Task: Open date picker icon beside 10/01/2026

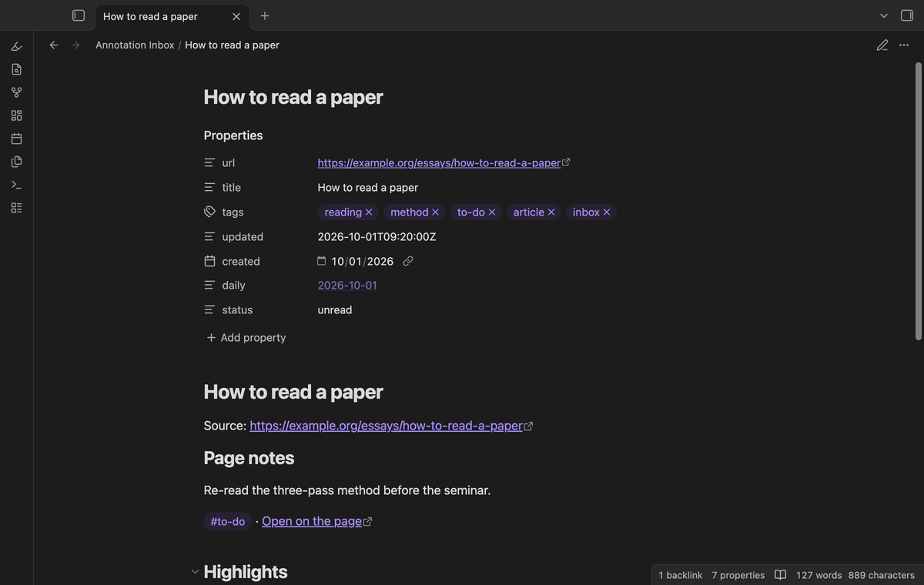Action: [322, 261]
